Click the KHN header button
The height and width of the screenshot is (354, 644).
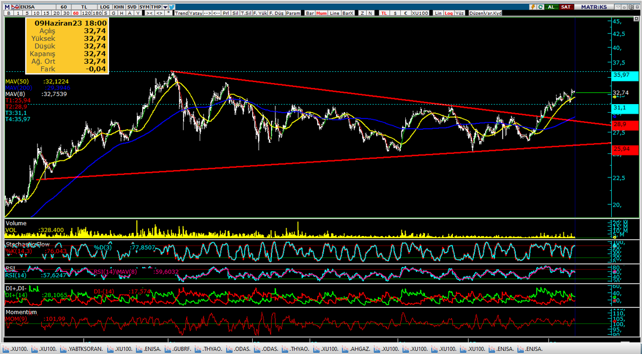119,6
